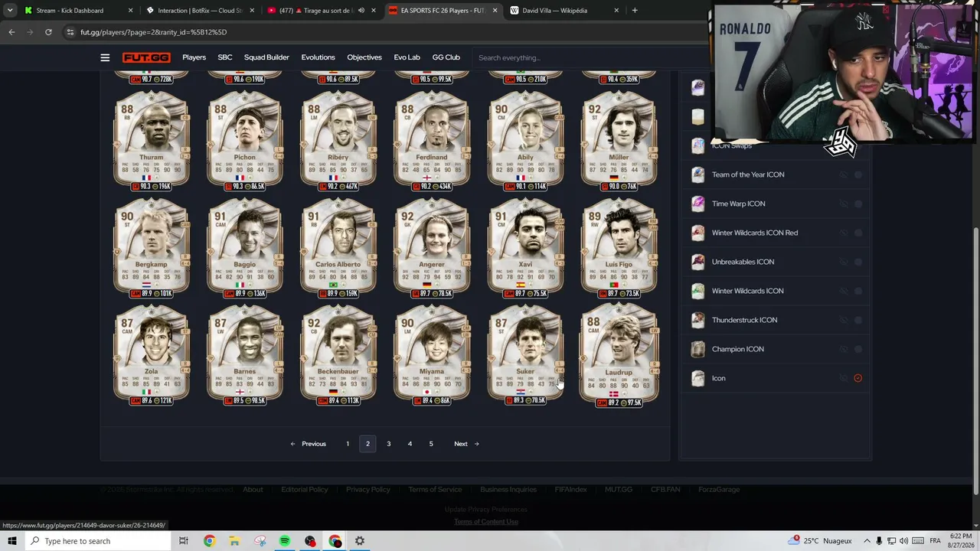This screenshot has height=551, width=980.
Task: Open the FUT.GG hamburger menu
Action: (x=105, y=57)
